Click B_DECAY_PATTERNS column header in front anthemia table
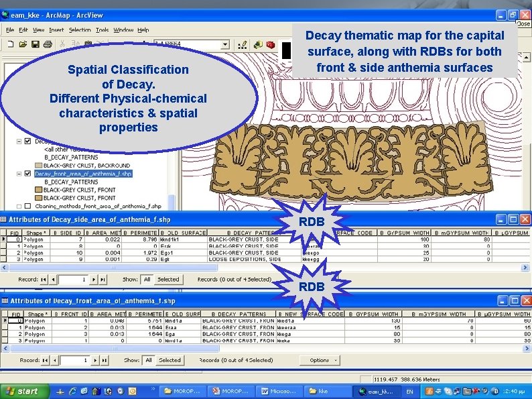This screenshot has height=399, width=532. (x=239, y=314)
